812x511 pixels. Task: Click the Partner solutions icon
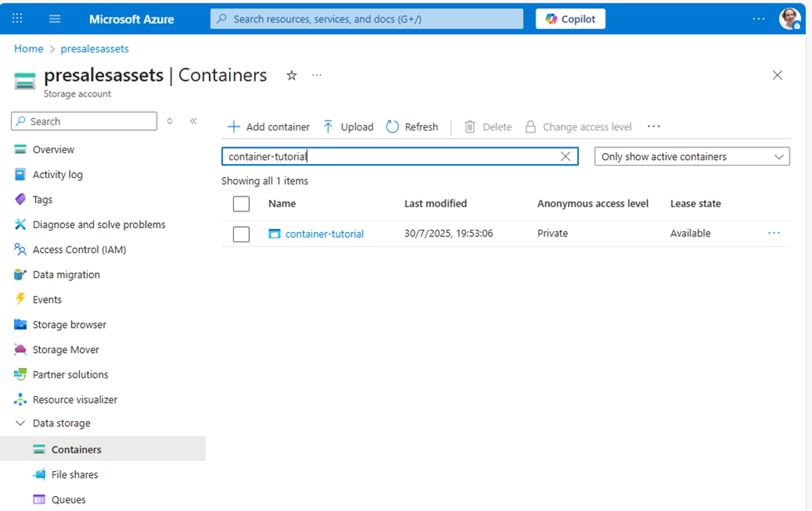[x=20, y=375]
